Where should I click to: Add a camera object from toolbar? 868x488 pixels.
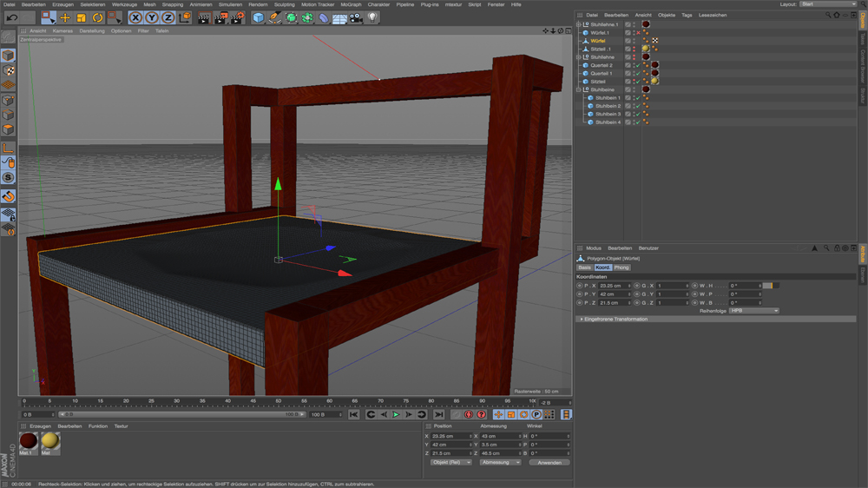coord(356,17)
